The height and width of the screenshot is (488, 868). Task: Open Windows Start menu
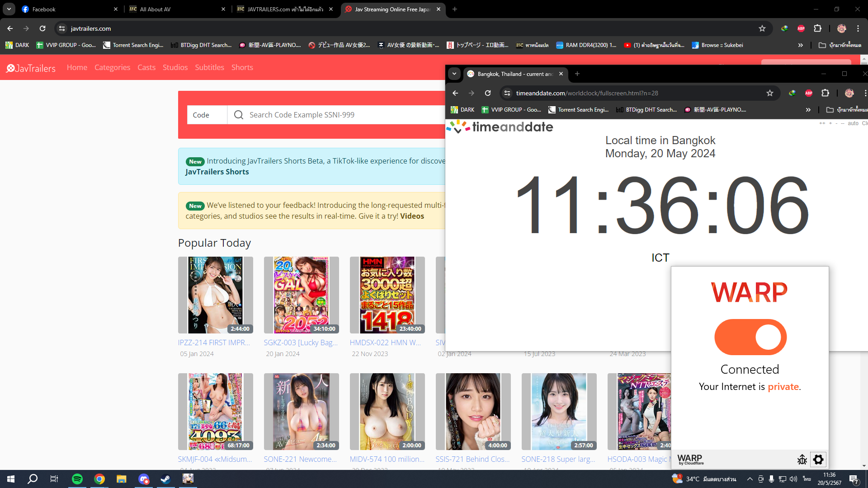pos(11,479)
